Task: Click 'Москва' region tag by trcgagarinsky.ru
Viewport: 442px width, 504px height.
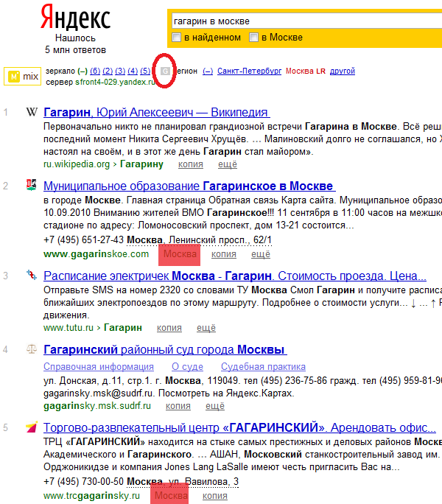Action: tap(171, 496)
